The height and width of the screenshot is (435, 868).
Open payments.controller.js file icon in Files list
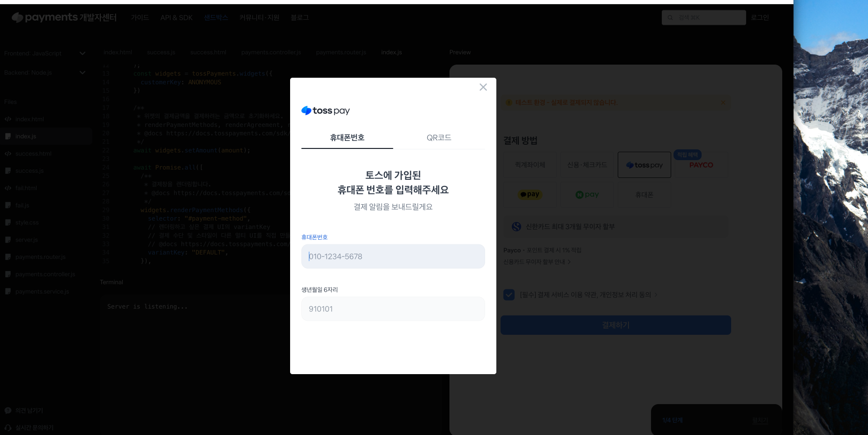tap(8, 274)
